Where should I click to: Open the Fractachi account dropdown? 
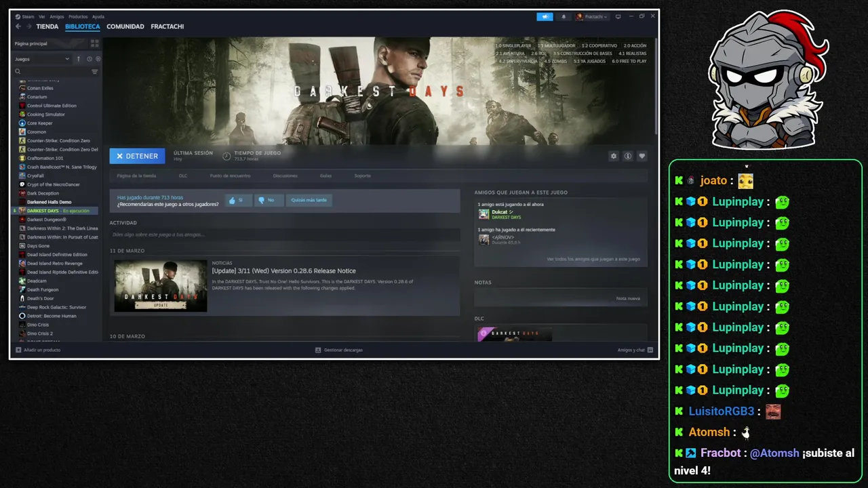tap(592, 16)
